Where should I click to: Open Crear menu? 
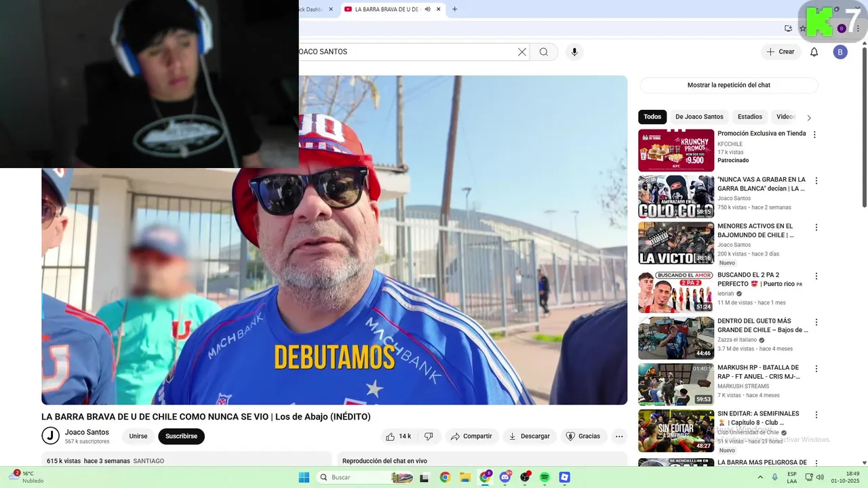click(781, 52)
